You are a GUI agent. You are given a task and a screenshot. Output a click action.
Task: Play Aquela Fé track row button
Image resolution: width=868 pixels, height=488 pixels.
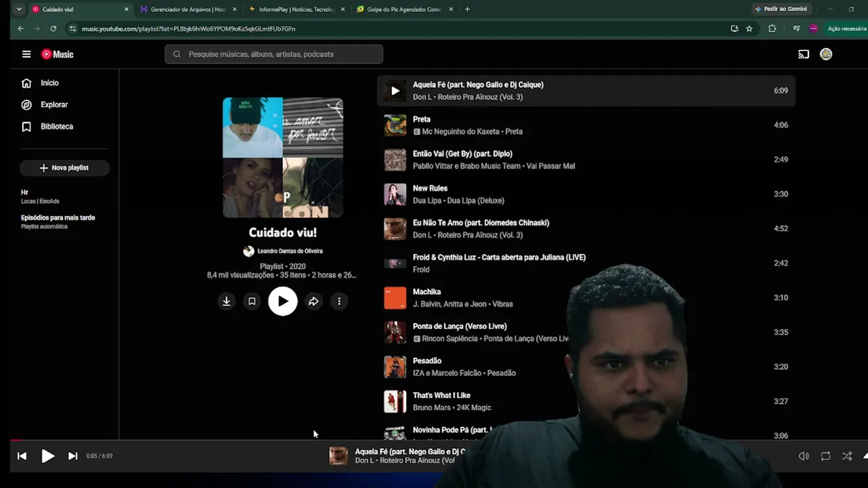coord(395,91)
